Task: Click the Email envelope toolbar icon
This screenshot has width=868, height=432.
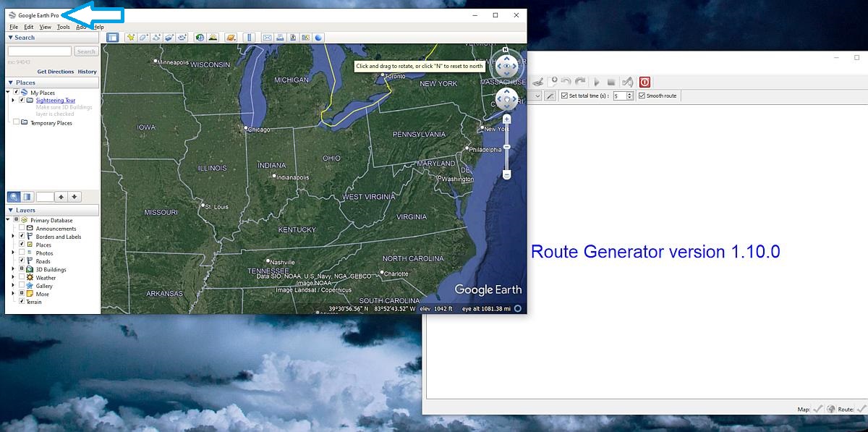Action: point(267,38)
